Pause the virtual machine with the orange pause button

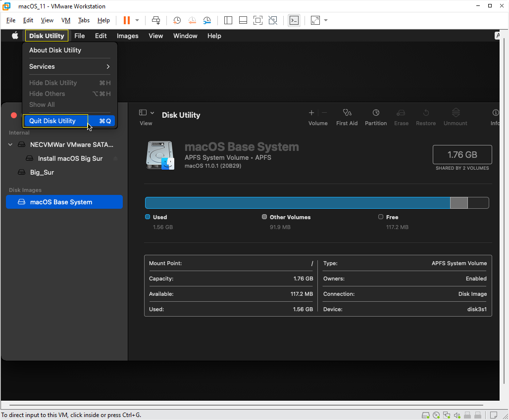coord(127,20)
